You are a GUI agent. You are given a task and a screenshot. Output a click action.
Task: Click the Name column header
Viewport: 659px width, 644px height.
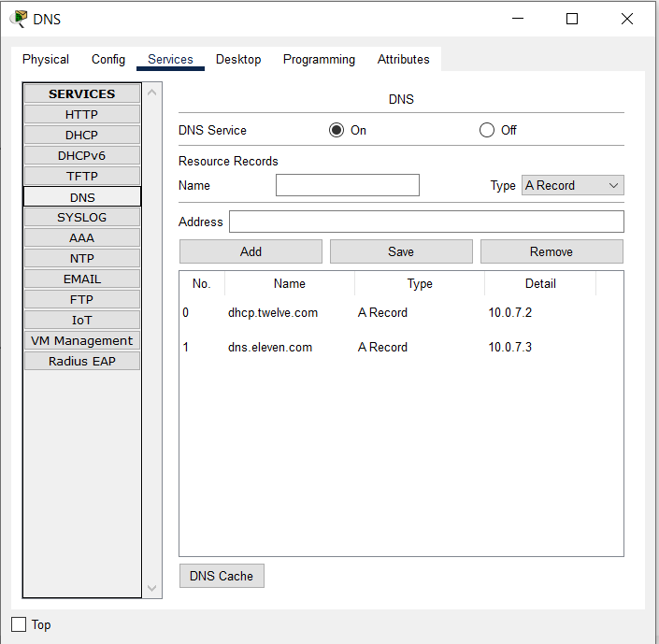[x=290, y=284]
